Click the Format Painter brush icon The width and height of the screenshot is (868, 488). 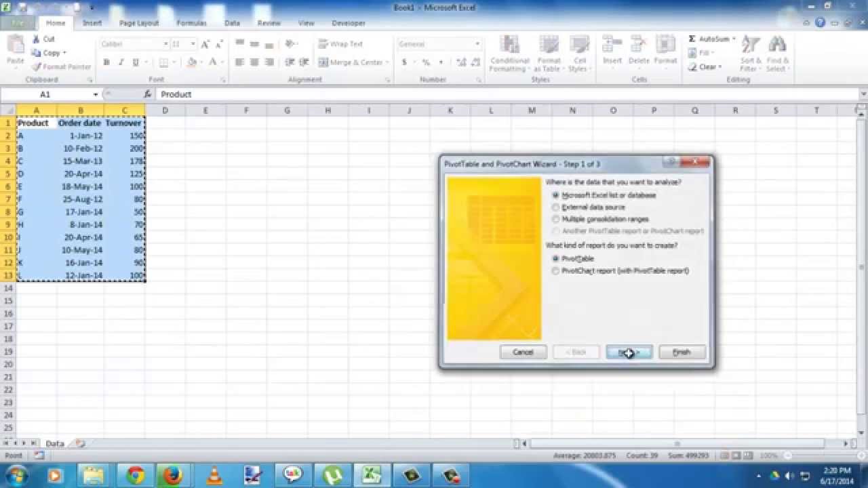click(37, 67)
